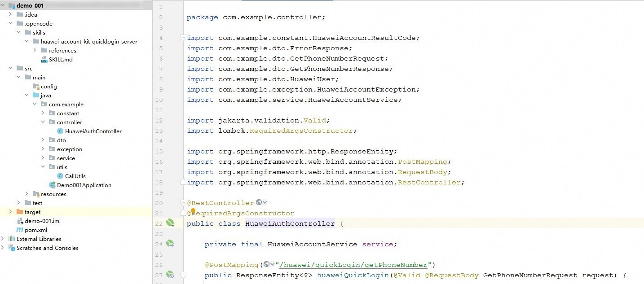Expand the references folder arrow
Viewport: 644px width, 284px height.
(35, 50)
